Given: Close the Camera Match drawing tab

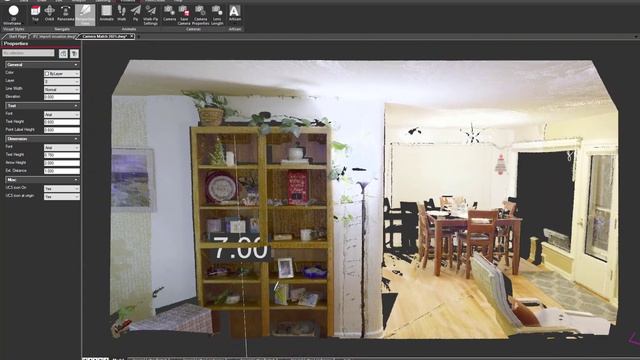Looking at the screenshot, I should tap(132, 36).
